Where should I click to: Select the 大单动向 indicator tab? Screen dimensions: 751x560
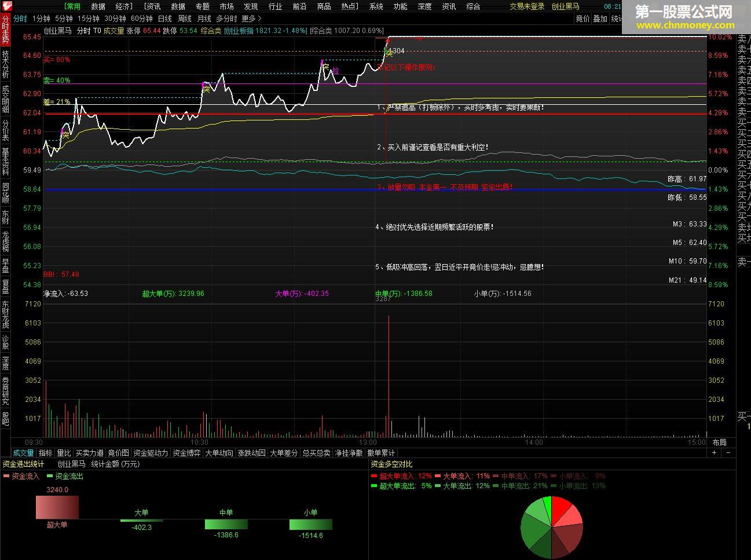point(219,453)
